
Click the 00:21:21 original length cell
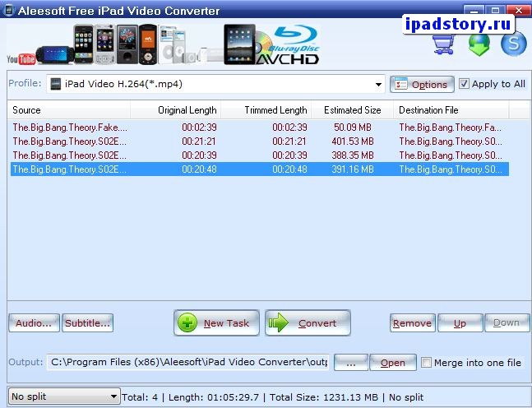(198, 141)
